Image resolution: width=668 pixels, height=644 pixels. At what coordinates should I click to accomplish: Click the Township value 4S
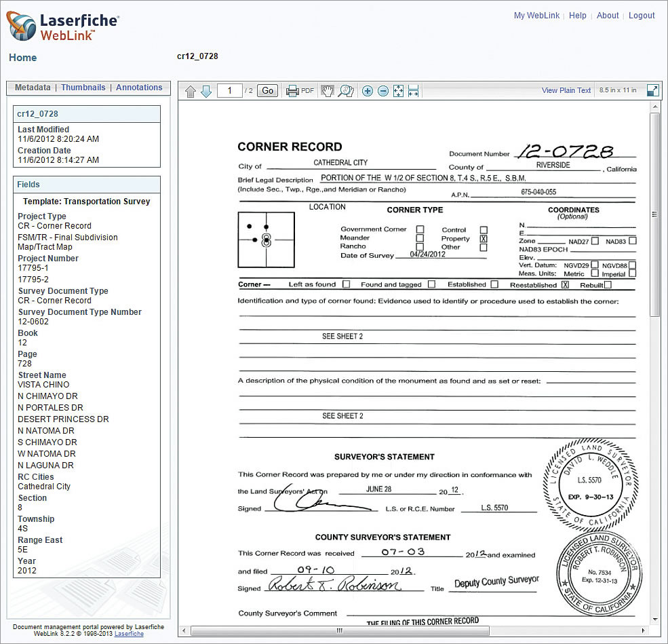coord(22,529)
